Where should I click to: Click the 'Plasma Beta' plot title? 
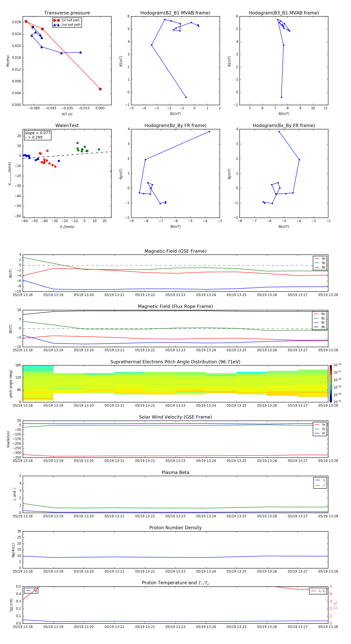point(175,472)
